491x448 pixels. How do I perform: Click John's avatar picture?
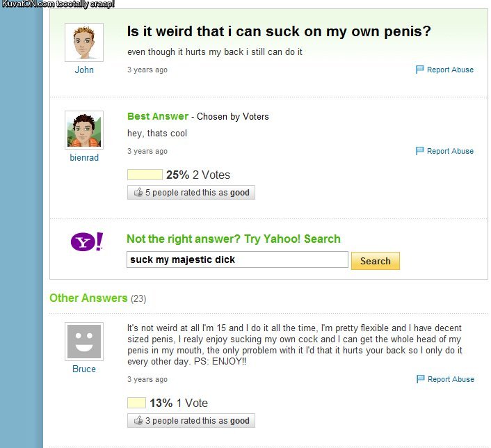[x=84, y=42]
